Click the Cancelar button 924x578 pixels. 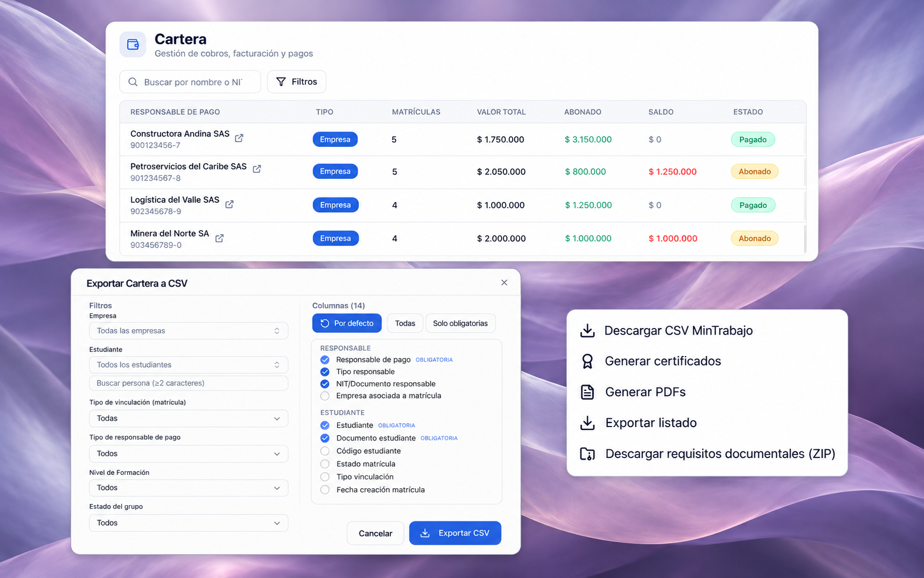[375, 533]
